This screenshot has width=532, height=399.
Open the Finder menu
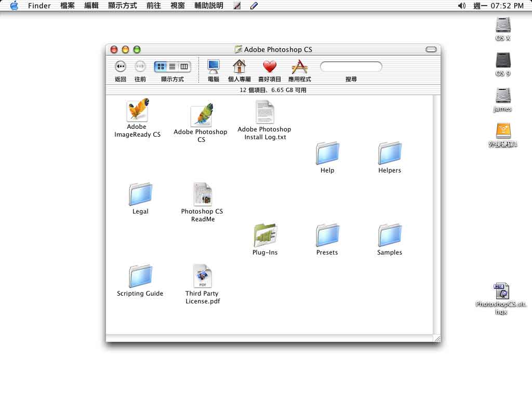39,5
